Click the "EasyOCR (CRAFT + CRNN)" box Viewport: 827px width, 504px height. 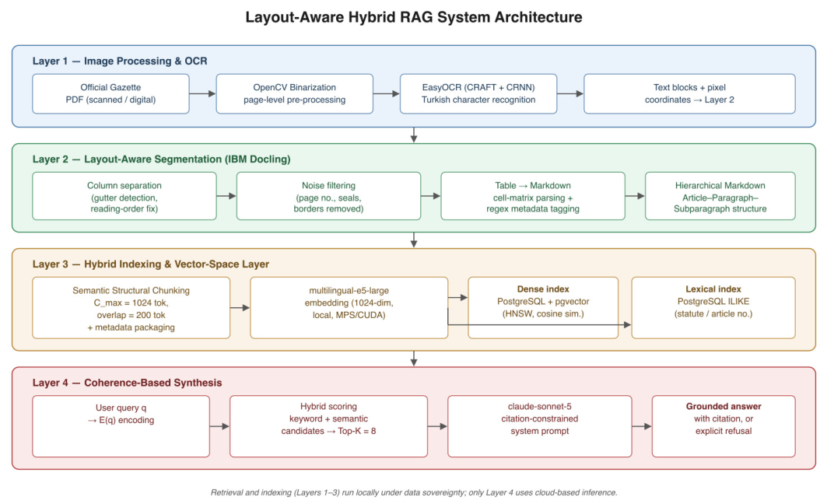pyautogui.click(x=478, y=94)
